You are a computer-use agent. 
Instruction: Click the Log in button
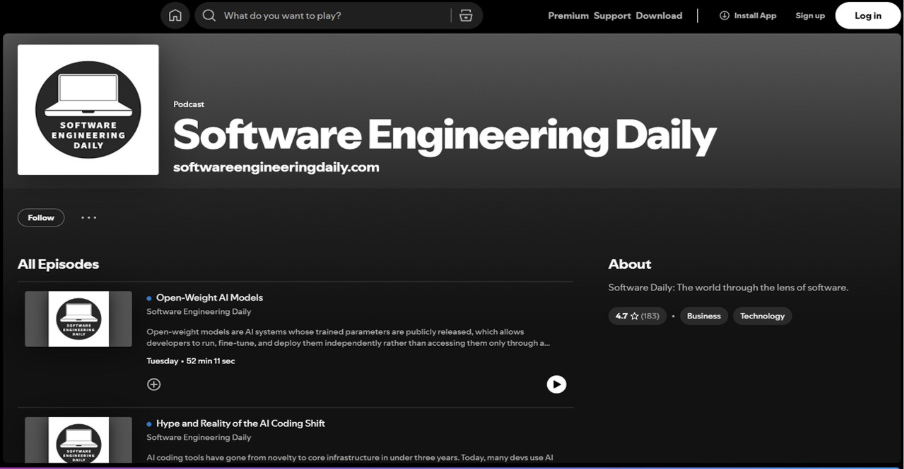[x=868, y=16]
